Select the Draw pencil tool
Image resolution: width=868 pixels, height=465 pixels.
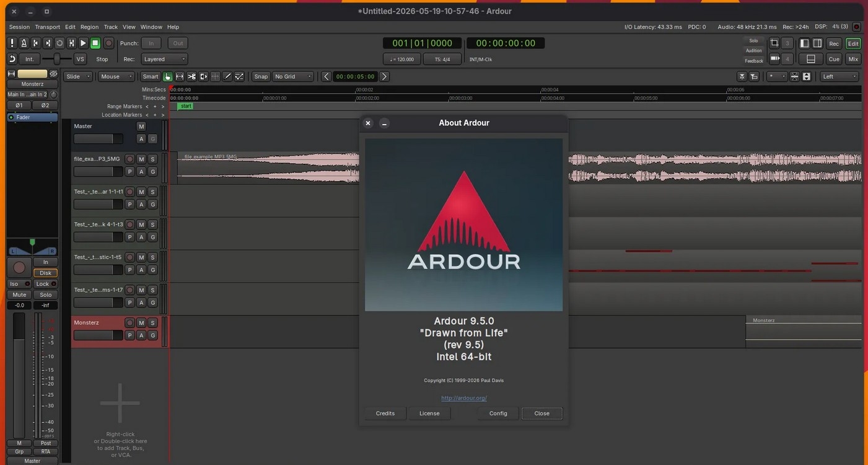tap(227, 76)
